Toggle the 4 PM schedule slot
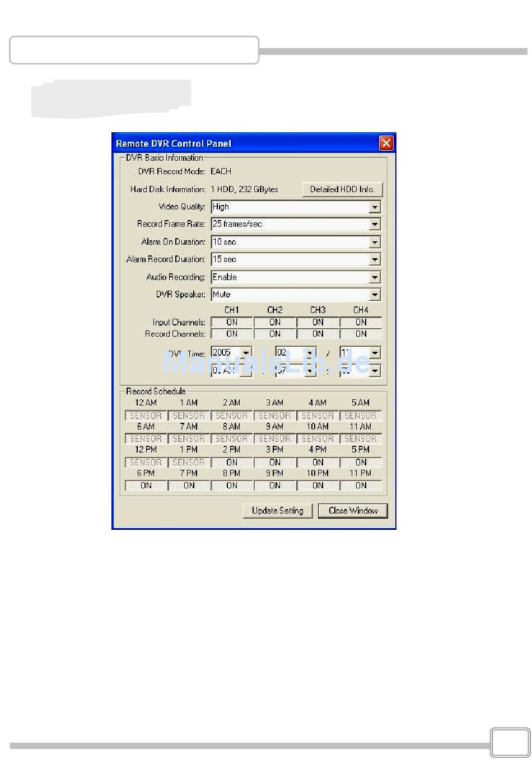 coord(318,462)
